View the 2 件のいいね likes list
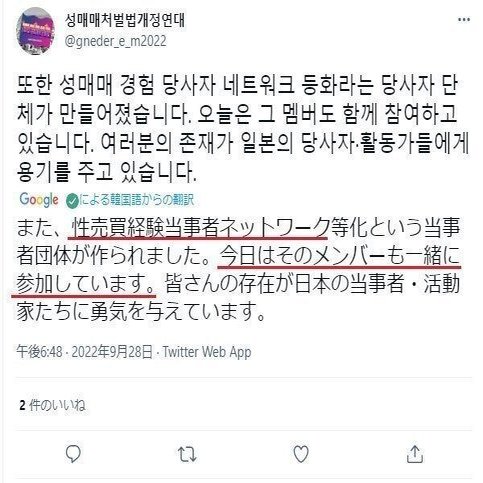Image resolution: width=483 pixels, height=483 pixels. [x=52, y=405]
